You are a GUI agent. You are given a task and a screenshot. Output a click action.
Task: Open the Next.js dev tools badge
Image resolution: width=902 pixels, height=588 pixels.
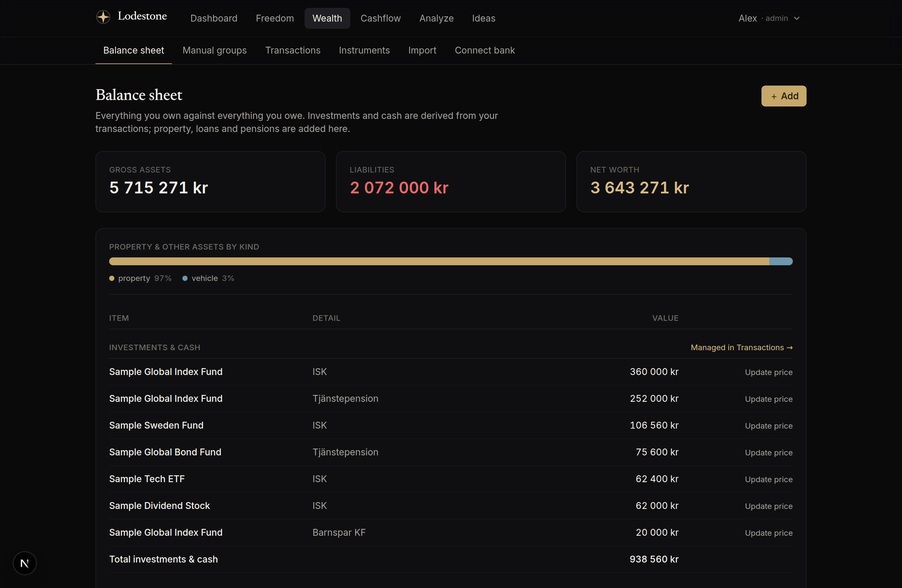click(25, 563)
